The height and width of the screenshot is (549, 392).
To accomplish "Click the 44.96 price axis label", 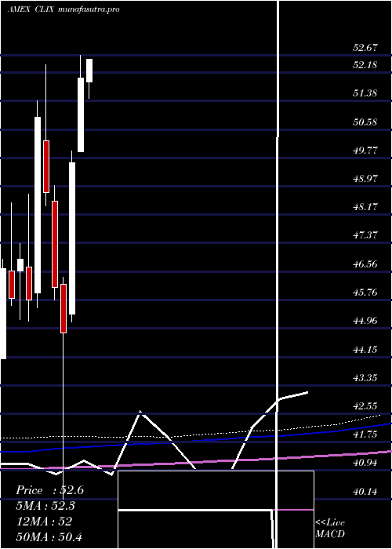I will (x=365, y=321).
